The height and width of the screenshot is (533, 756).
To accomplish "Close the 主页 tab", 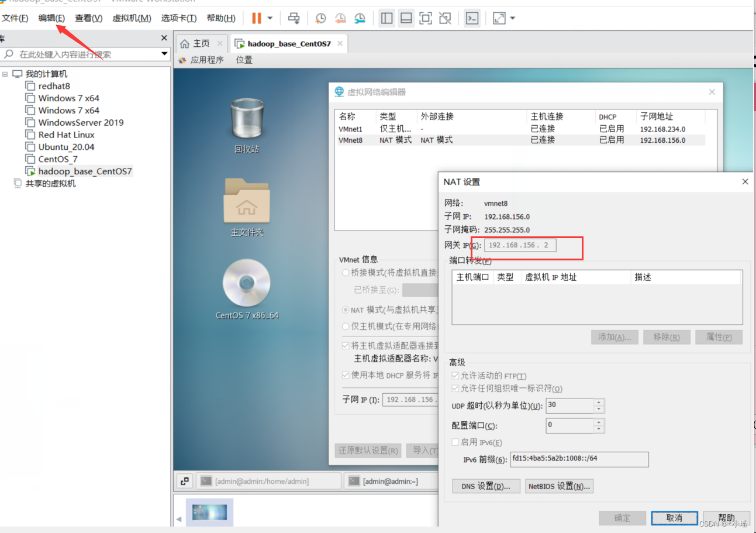I will point(220,43).
